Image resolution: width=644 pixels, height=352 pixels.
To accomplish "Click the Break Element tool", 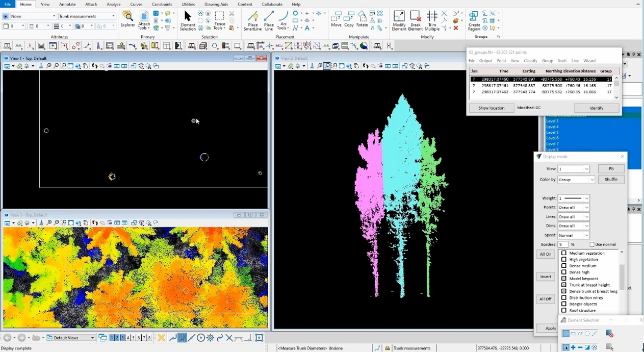I will 415,19.
